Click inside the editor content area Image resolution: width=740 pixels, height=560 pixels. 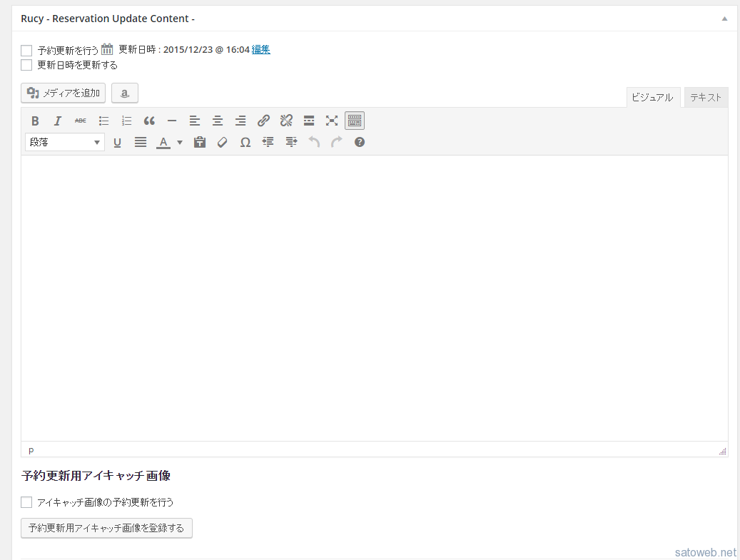click(x=374, y=298)
